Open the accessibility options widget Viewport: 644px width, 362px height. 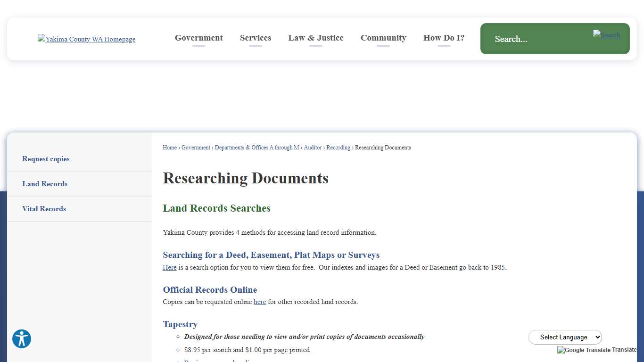click(x=21, y=339)
